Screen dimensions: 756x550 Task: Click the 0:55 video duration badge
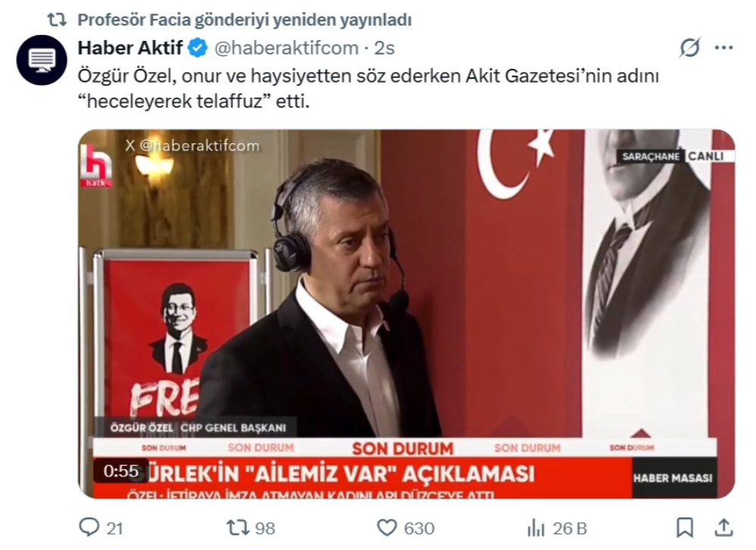pyautogui.click(x=121, y=470)
